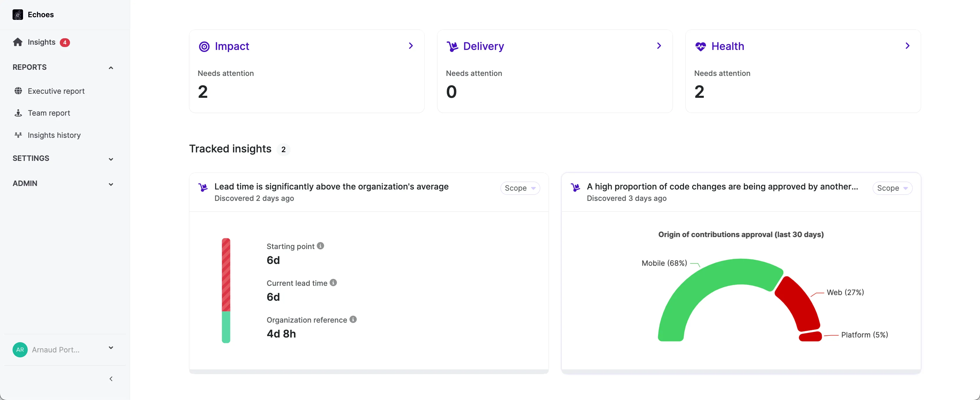This screenshot has width=980, height=400.
Task: Expand the ADMIN section
Action: [x=111, y=185]
